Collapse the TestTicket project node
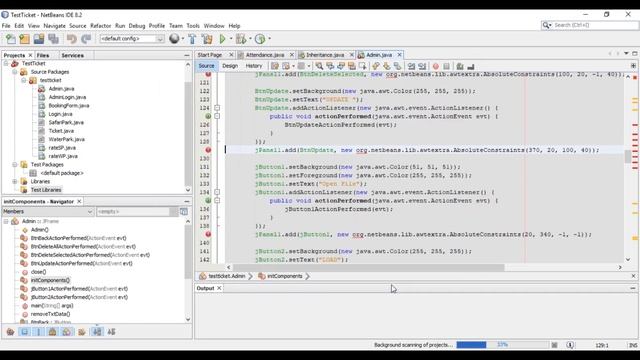Viewport: 640px width, 360px height. point(6,63)
